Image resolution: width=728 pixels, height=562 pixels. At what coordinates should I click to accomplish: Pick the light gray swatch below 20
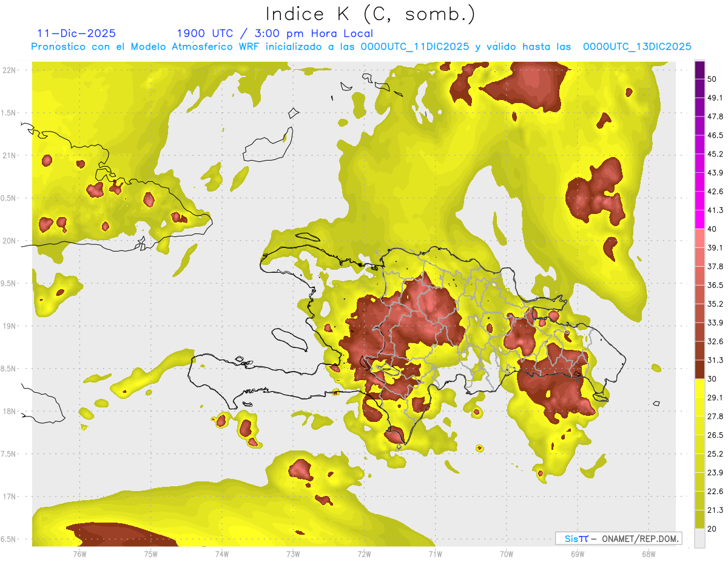tap(699, 538)
